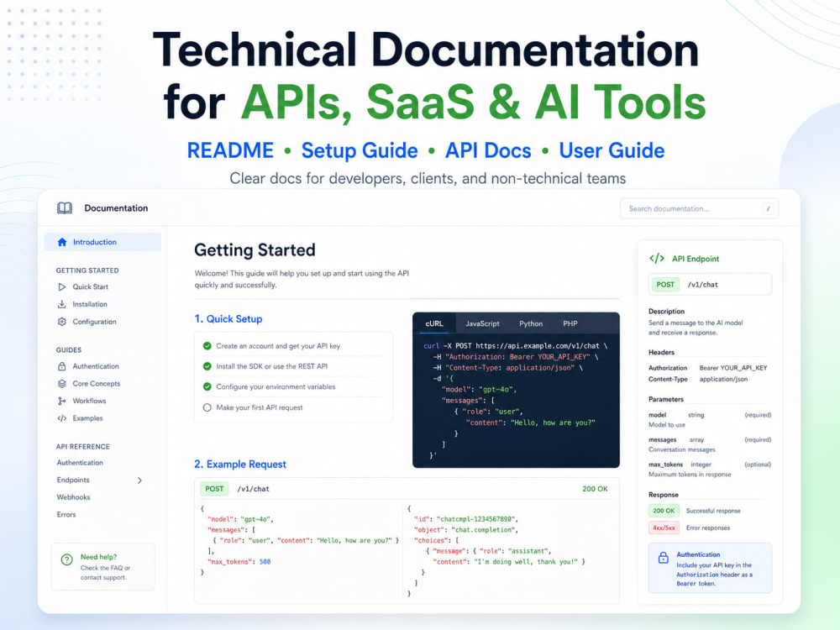The height and width of the screenshot is (630, 840).
Task: Click the Need help support card
Action: tap(102, 567)
